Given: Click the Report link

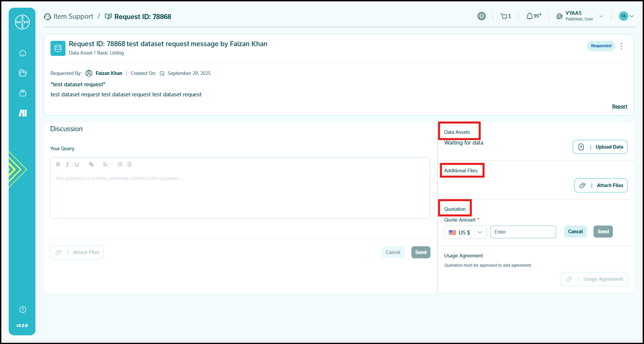Looking at the screenshot, I should pos(619,106).
